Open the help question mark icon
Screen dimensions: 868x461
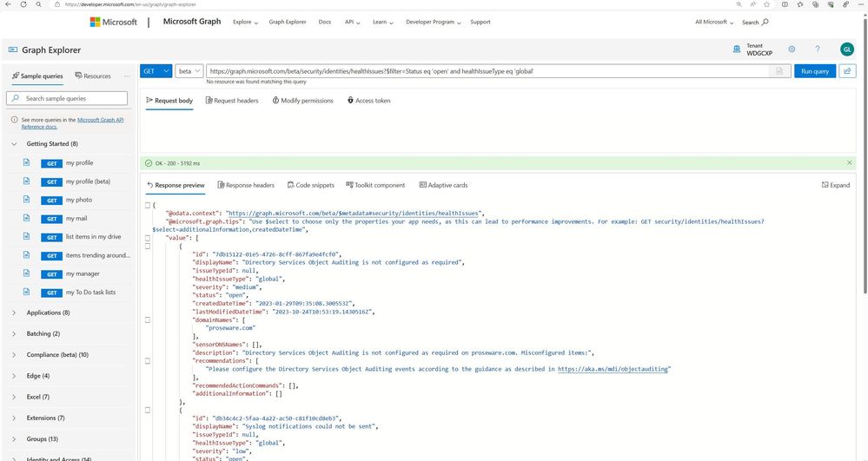(817, 49)
